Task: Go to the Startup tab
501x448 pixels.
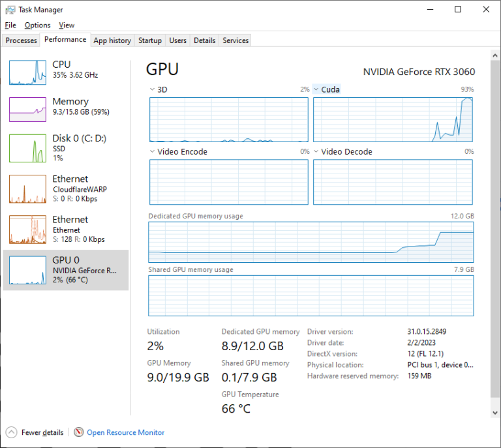Action: pos(149,40)
